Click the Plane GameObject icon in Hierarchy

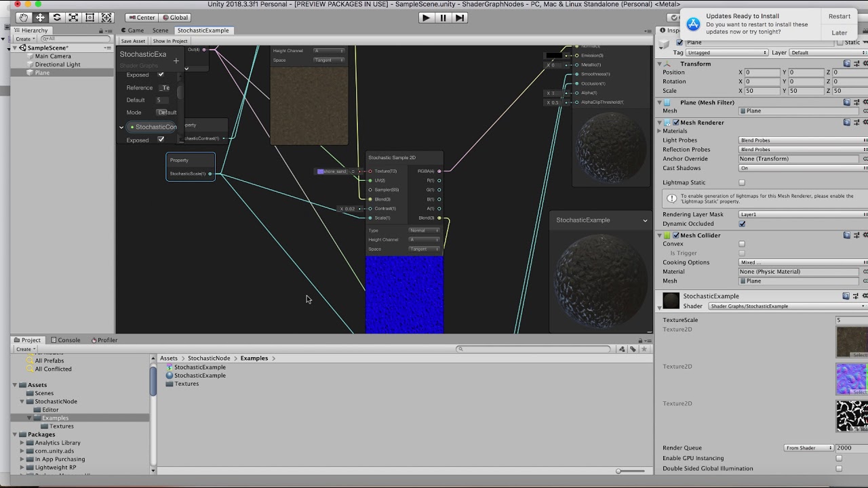click(31, 73)
